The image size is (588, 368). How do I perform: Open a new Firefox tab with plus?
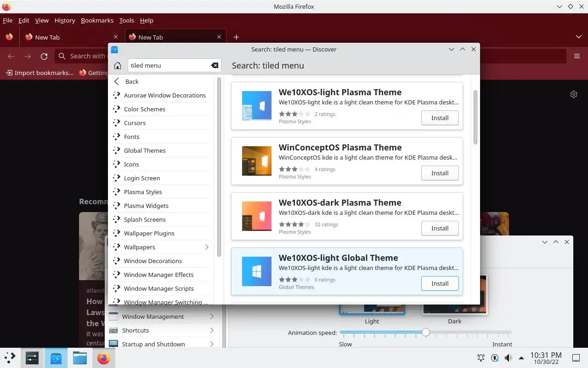(236, 37)
